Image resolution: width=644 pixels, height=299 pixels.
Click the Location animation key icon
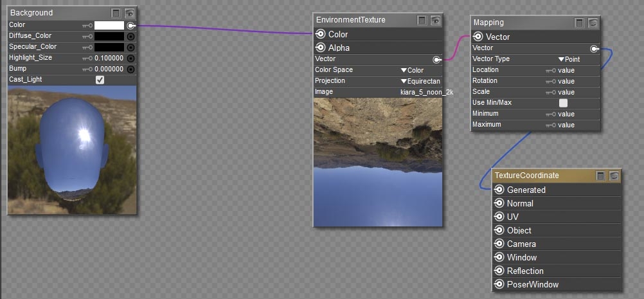click(551, 71)
